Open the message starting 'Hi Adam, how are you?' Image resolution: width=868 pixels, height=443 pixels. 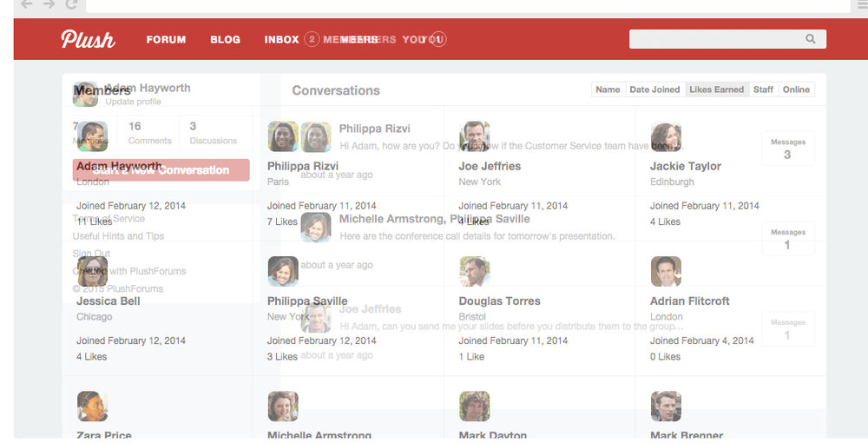tap(511, 146)
